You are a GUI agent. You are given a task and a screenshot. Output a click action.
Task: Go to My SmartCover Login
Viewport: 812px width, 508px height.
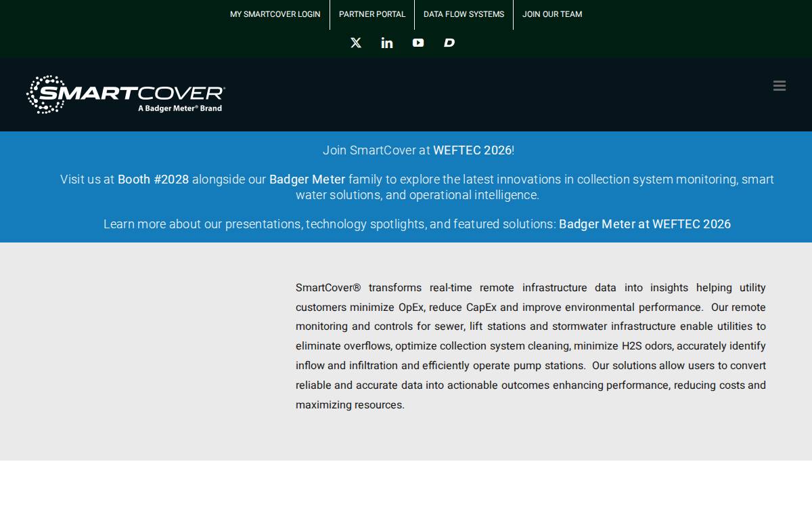(x=275, y=14)
